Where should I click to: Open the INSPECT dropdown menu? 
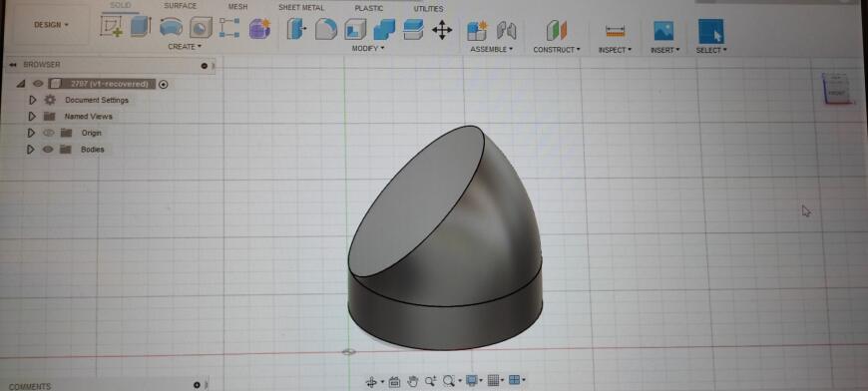[x=615, y=50]
